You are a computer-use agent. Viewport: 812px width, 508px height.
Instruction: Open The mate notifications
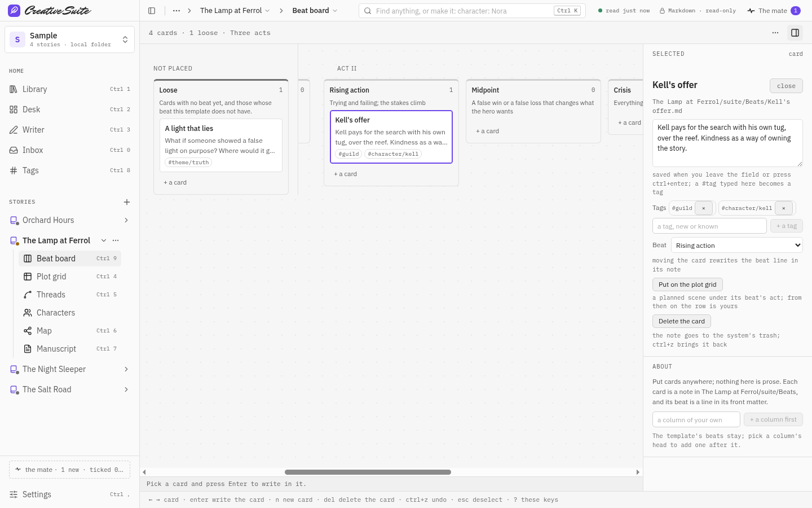774,11
